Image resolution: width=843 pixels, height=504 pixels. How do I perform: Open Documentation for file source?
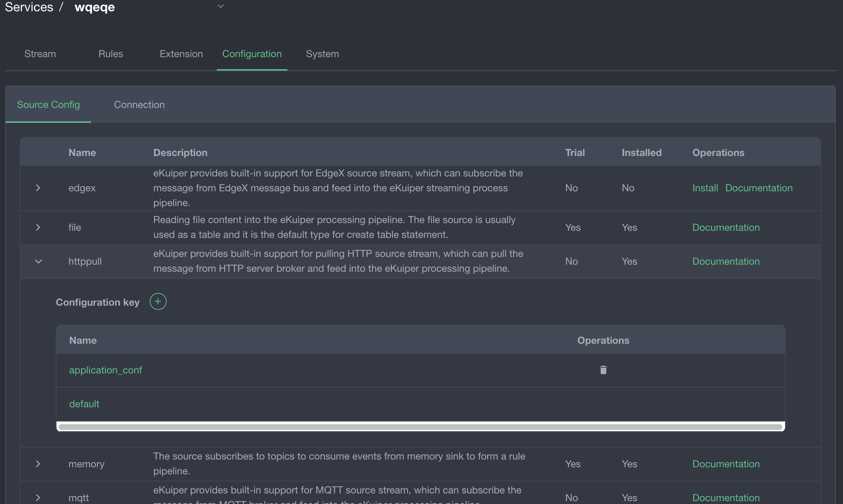(726, 227)
